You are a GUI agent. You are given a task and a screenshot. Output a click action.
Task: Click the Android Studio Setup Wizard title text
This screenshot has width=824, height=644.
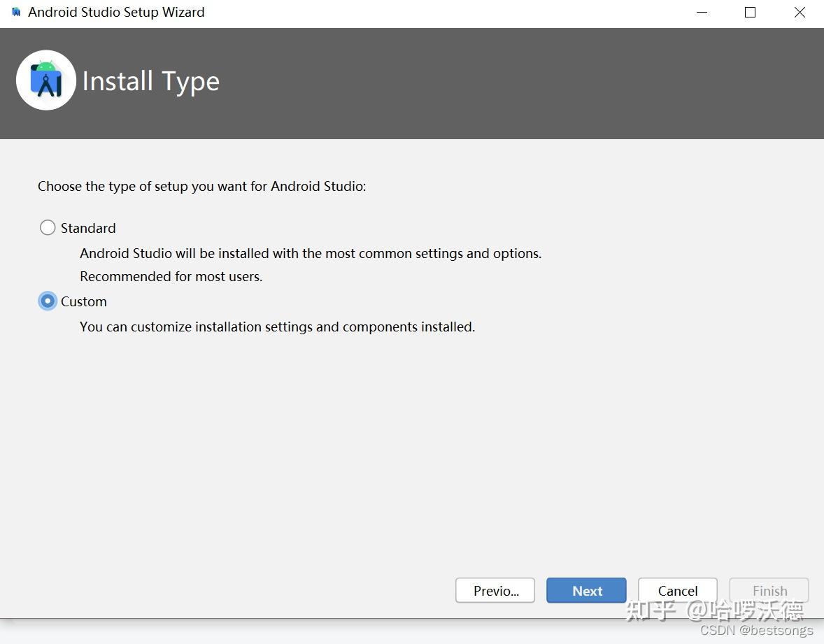116,13
